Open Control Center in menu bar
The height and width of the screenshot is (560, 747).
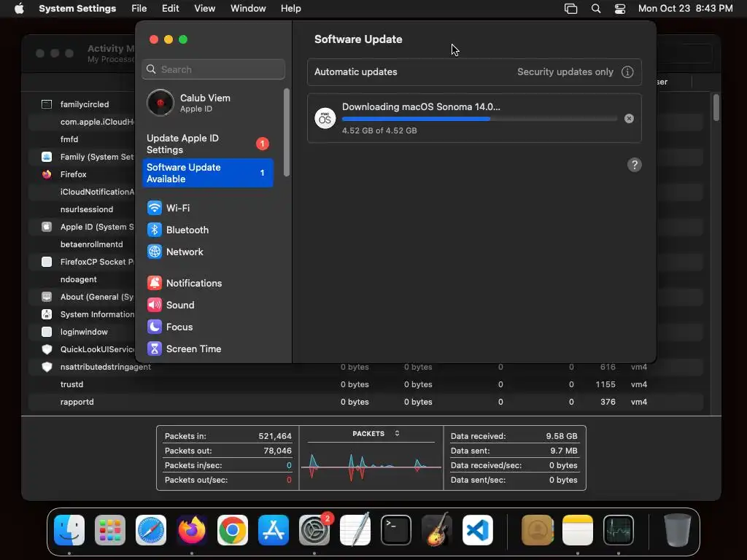click(620, 9)
